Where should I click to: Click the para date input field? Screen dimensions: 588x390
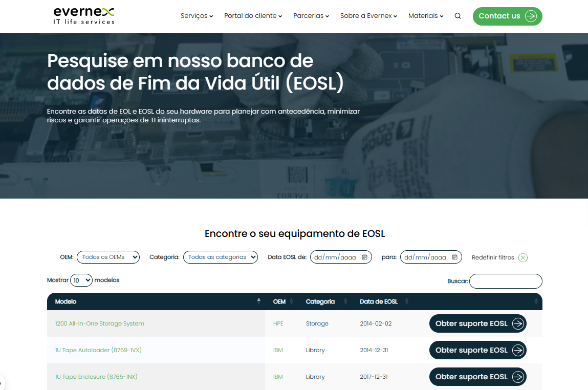point(431,257)
